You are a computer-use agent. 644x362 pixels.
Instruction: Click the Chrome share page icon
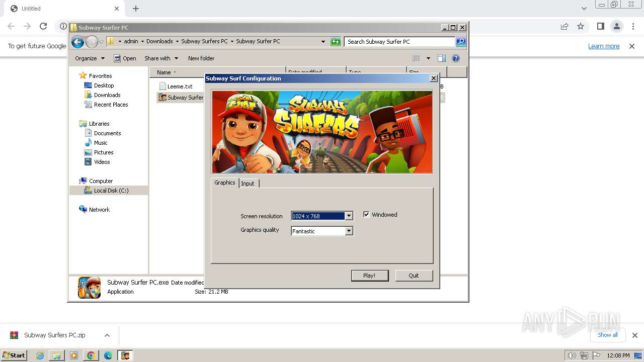(565, 26)
